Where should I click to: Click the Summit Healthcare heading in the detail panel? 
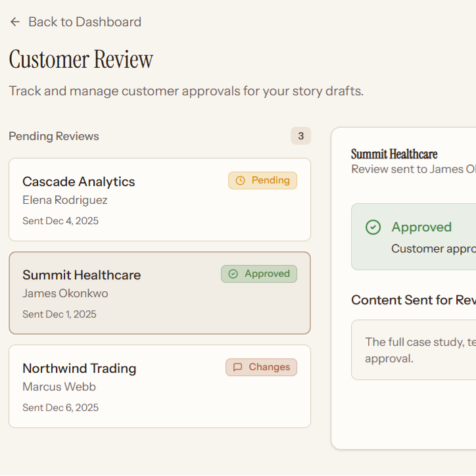394,154
